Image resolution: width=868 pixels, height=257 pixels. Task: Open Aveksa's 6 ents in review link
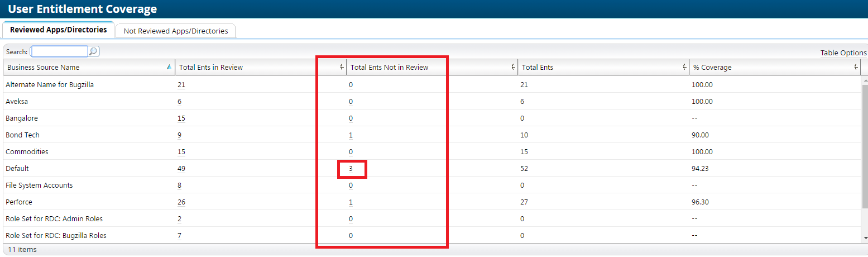(179, 101)
